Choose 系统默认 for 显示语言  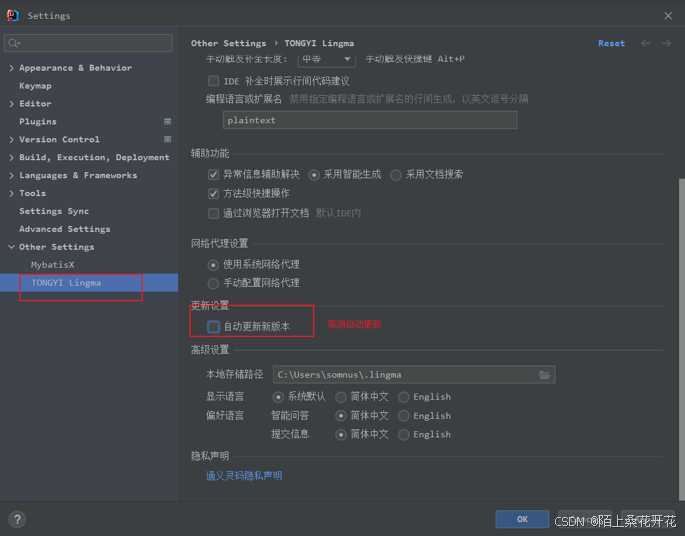(x=278, y=397)
